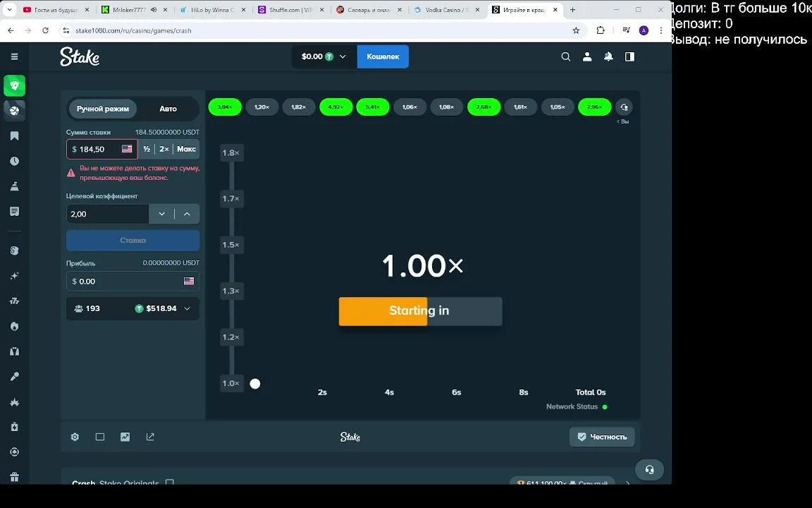
Task: Open the my bets list icon in sidebar
Action: [15, 212]
